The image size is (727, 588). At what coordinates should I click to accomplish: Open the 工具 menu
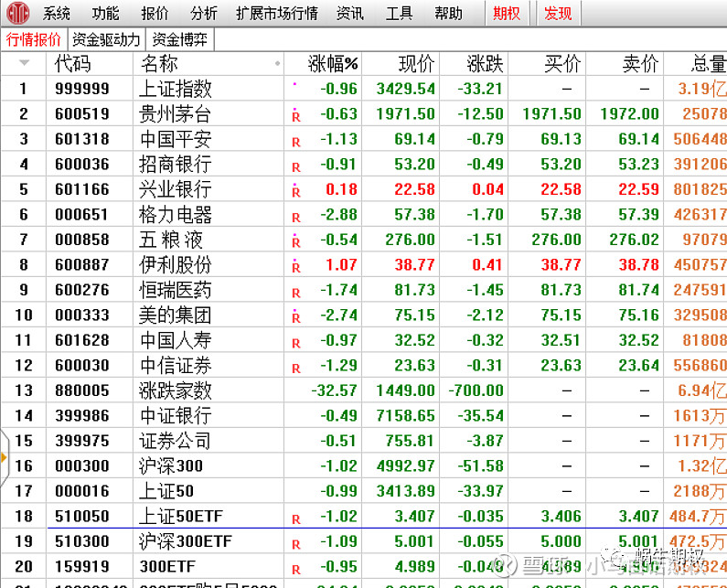pos(400,14)
